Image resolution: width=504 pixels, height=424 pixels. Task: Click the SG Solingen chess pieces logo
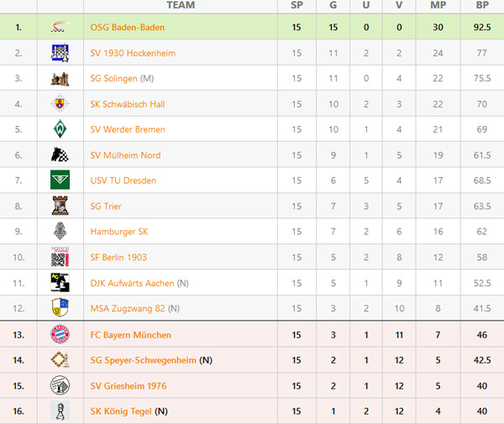click(60, 78)
